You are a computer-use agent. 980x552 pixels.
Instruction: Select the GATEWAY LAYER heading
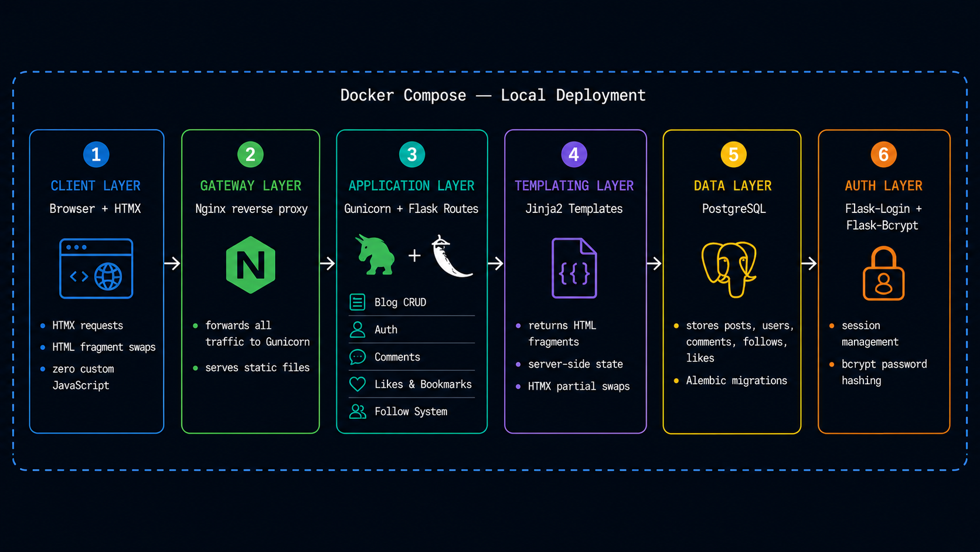pyautogui.click(x=251, y=186)
